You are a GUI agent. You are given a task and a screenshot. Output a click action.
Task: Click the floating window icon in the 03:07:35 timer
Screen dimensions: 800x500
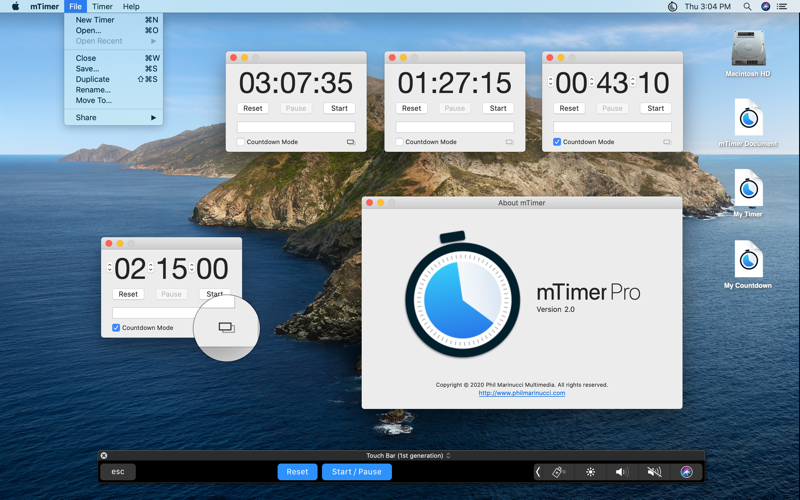pyautogui.click(x=351, y=142)
